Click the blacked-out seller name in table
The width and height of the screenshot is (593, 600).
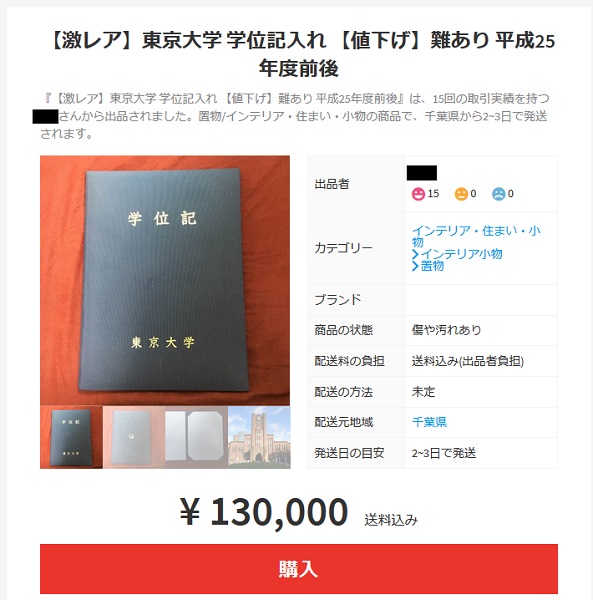422,173
